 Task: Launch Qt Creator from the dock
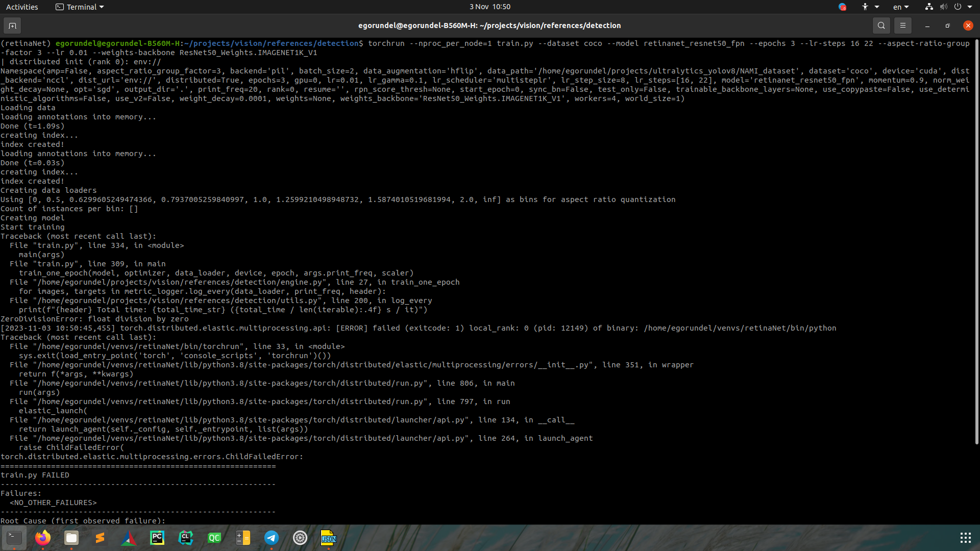coord(214,538)
